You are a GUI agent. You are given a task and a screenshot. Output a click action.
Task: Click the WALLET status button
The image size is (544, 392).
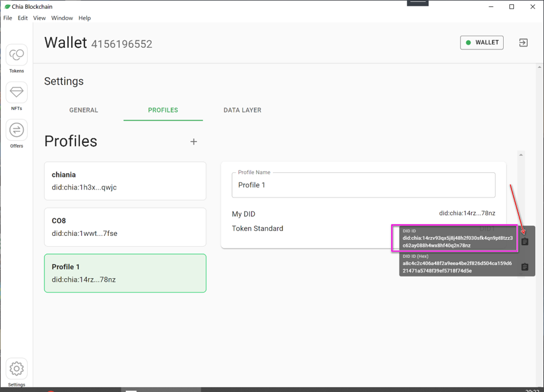click(x=482, y=43)
